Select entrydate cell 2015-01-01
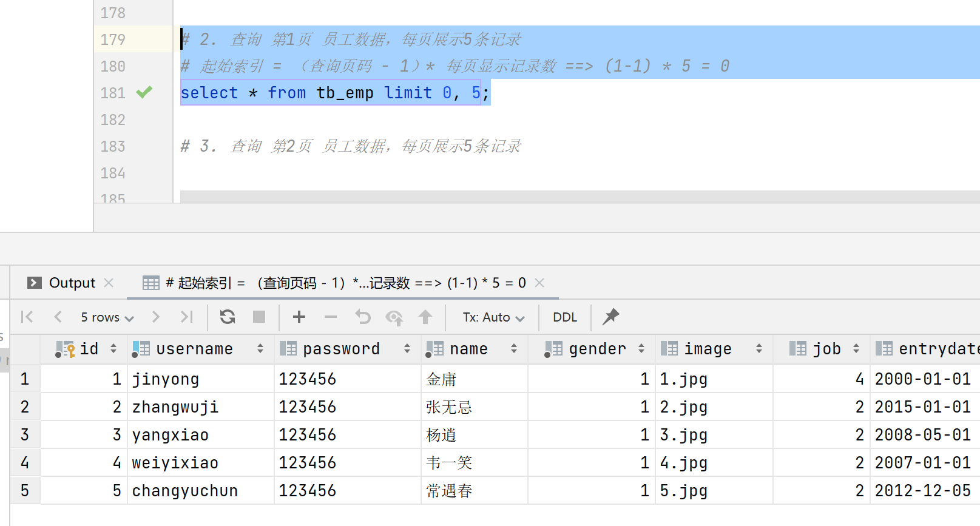980x526 pixels. point(925,407)
